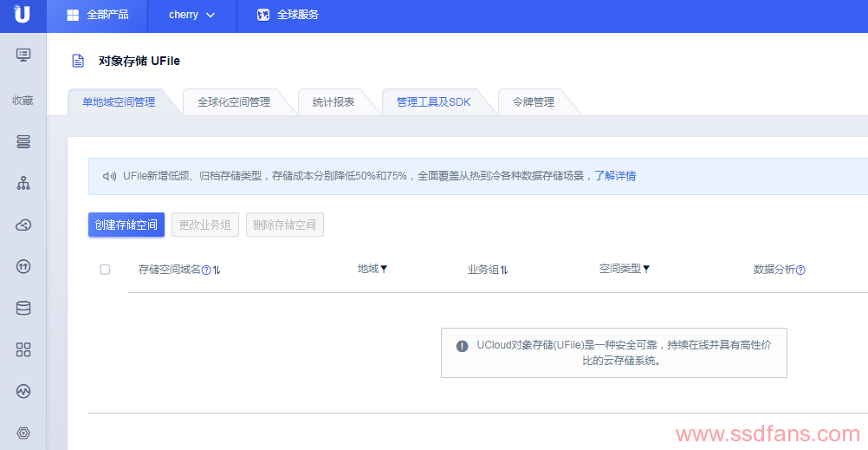
Task: Click 收藏 favorites in sidebar
Action: (x=23, y=101)
